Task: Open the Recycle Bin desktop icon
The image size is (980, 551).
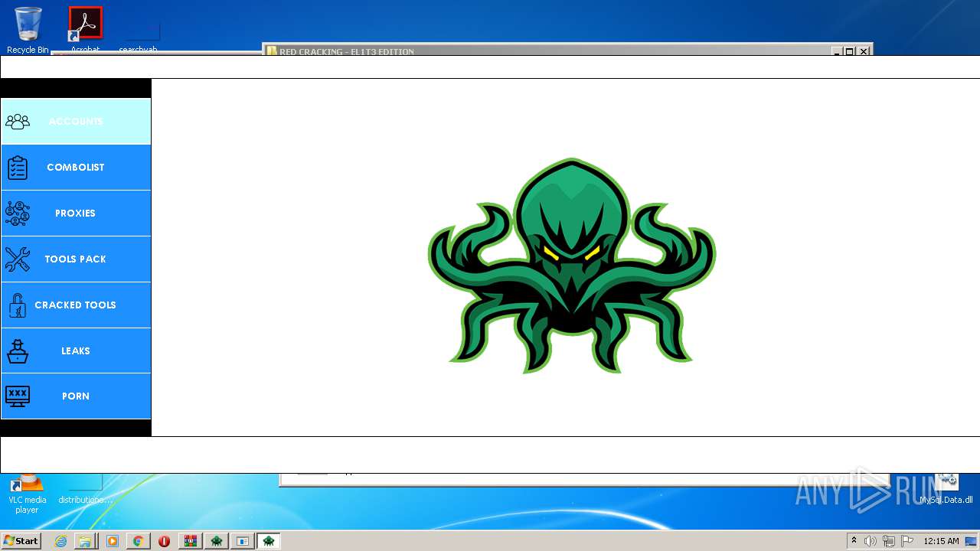Action: click(28, 30)
